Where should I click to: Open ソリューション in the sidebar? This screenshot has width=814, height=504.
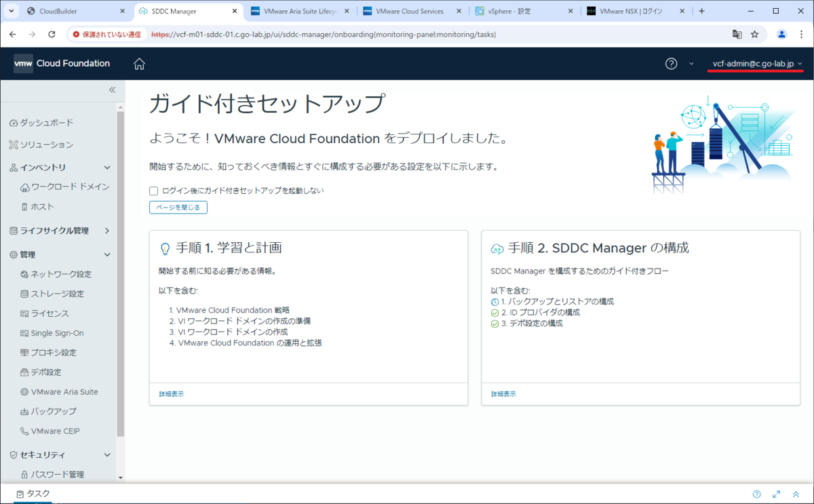click(x=41, y=145)
